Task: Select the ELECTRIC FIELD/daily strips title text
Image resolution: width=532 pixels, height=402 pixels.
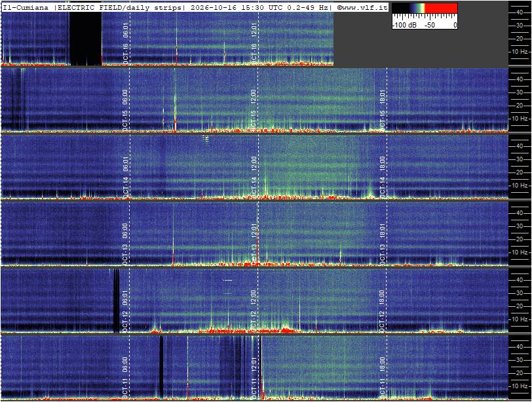Action: pos(119,7)
